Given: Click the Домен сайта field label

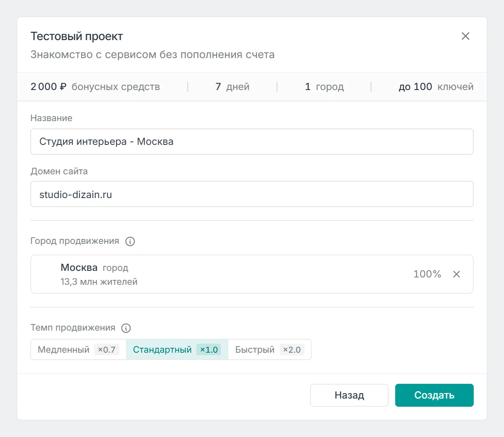Looking at the screenshot, I should (x=59, y=171).
